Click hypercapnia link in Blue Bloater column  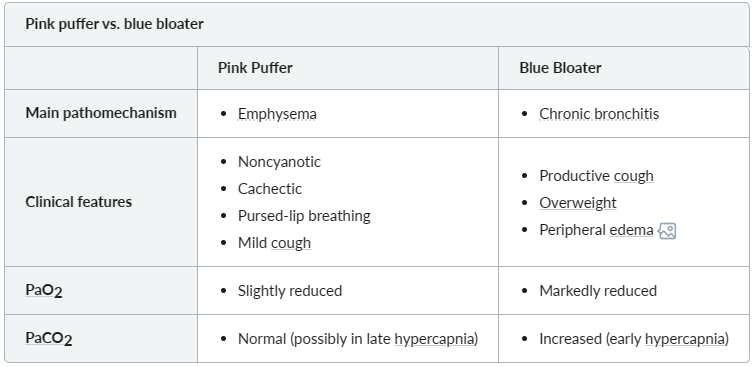click(x=685, y=339)
